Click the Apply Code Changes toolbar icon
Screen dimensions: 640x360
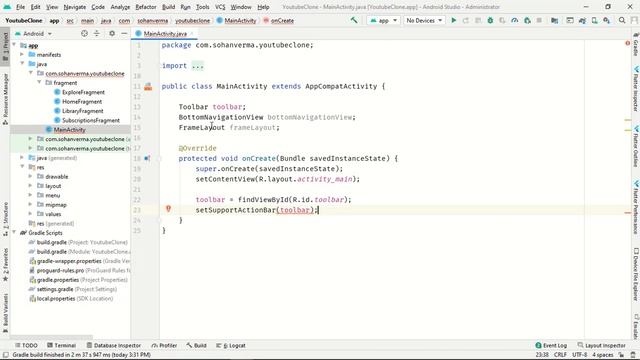pos(478,20)
